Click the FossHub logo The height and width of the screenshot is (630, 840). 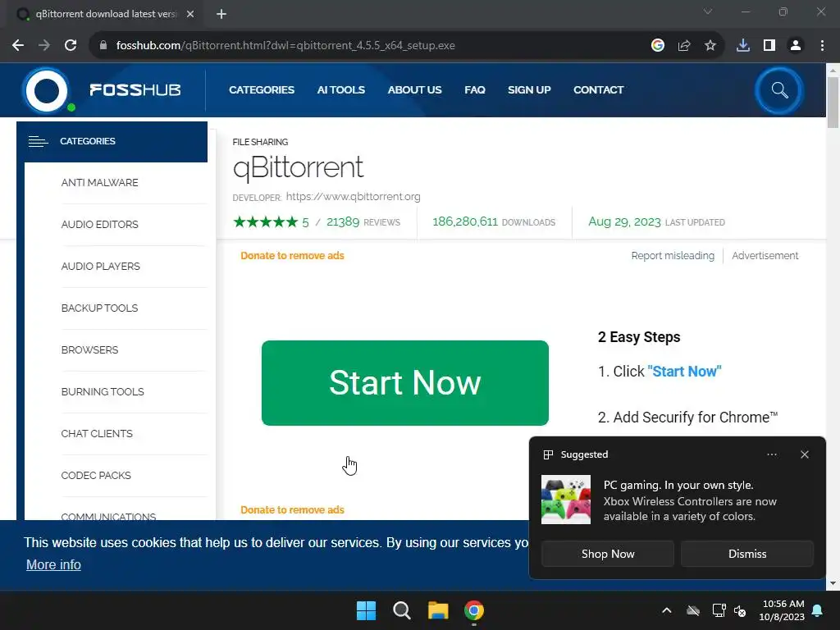tap(102, 90)
